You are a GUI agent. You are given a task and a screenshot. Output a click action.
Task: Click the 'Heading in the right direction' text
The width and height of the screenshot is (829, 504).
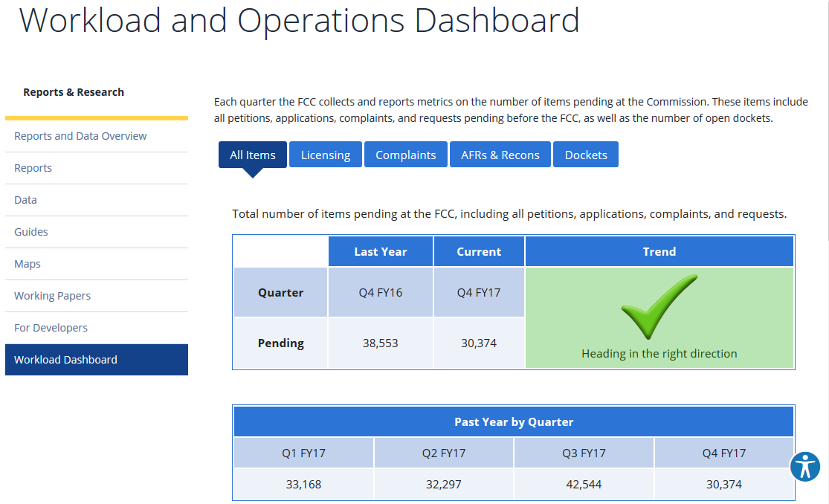tap(659, 353)
